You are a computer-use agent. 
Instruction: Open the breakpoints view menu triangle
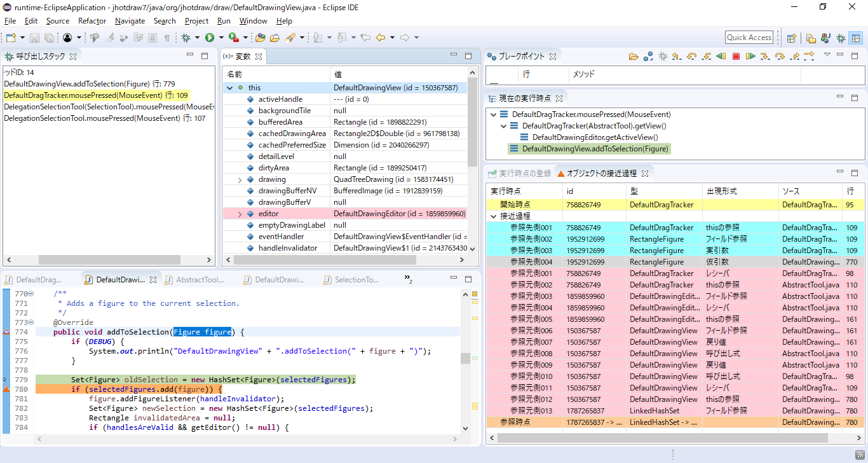[827, 55]
